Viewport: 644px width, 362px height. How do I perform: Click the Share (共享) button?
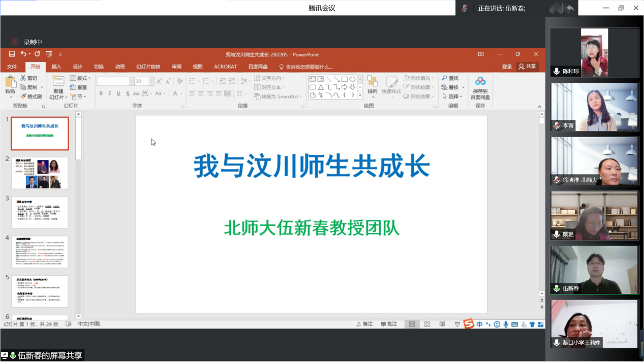click(527, 67)
